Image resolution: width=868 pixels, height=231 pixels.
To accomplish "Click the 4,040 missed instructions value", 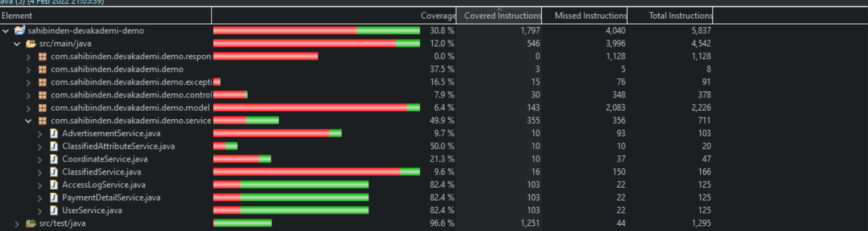I will (615, 31).
